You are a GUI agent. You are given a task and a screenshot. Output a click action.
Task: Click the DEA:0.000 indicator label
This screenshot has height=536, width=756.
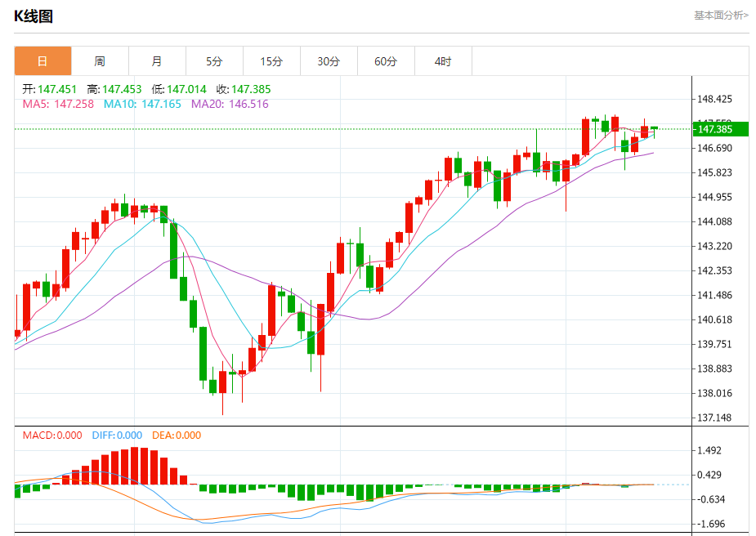(x=177, y=435)
